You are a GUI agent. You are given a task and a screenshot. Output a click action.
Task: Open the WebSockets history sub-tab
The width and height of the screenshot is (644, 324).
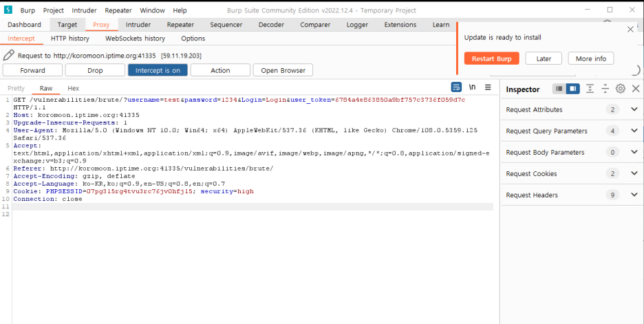tap(135, 39)
